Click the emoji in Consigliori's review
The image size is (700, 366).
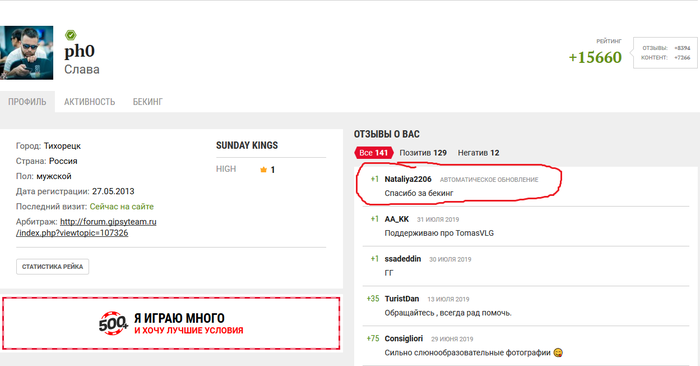tap(558, 353)
